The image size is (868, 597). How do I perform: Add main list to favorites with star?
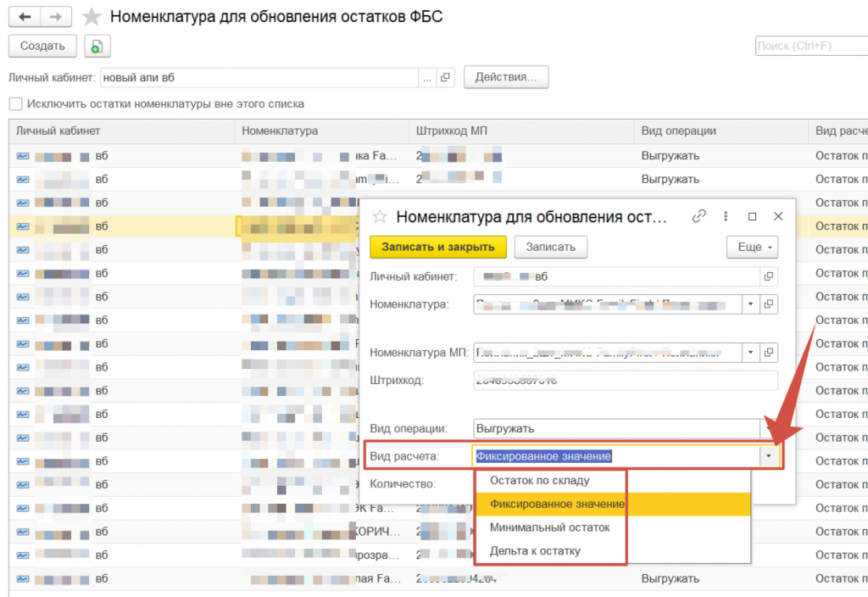pyautogui.click(x=92, y=17)
